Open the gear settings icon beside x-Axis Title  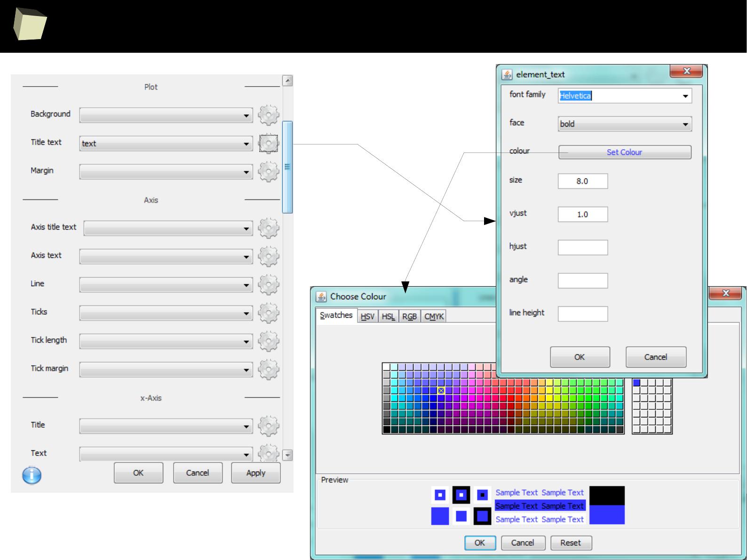(269, 426)
